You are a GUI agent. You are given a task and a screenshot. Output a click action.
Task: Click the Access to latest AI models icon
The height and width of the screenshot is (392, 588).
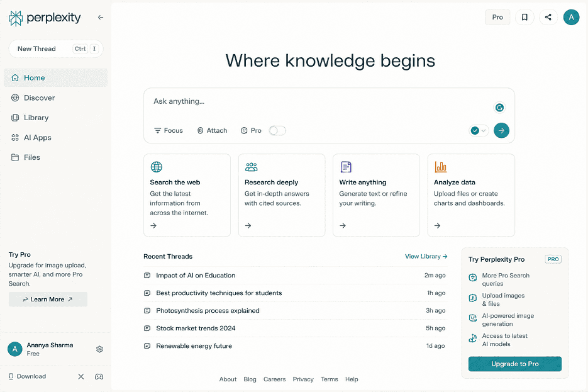click(x=473, y=339)
